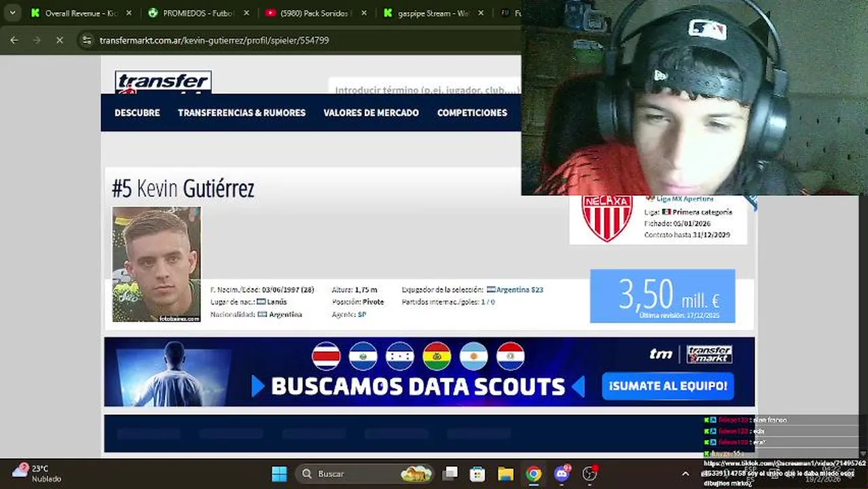The height and width of the screenshot is (489, 868).
Task: Click the #5 Kevin Gutiérrez heading
Action: 183,189
